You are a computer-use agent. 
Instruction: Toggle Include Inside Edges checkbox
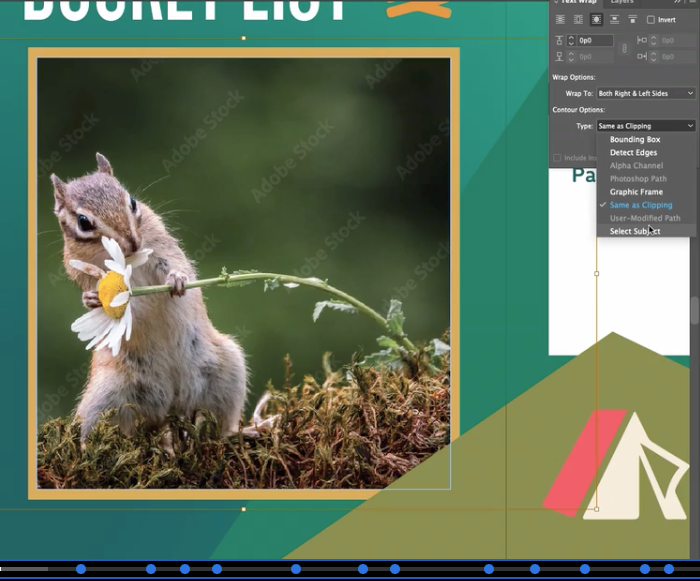click(557, 158)
